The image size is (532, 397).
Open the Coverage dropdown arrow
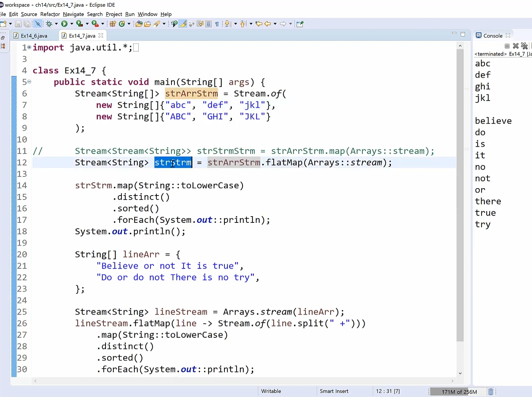click(87, 24)
